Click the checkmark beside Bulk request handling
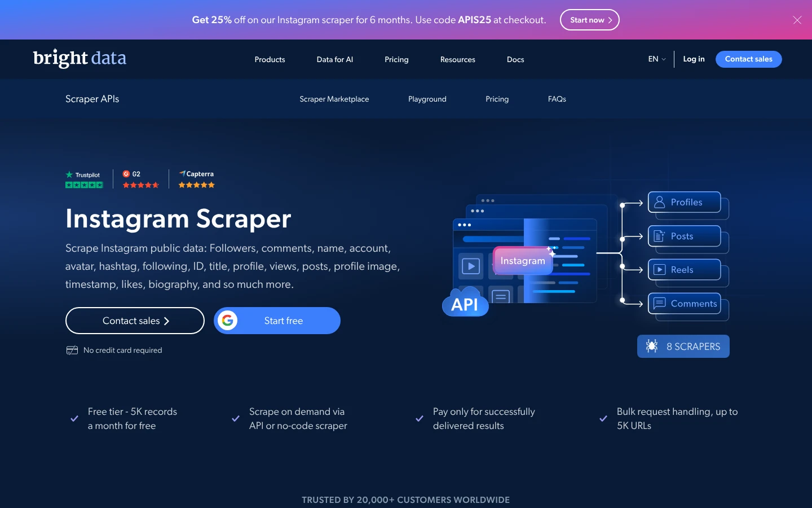812x508 pixels. 603,419
